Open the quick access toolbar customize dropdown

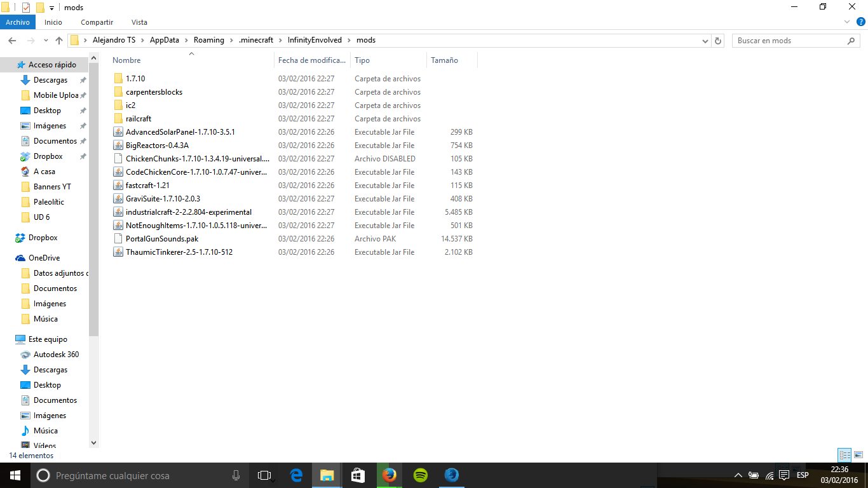(x=51, y=8)
